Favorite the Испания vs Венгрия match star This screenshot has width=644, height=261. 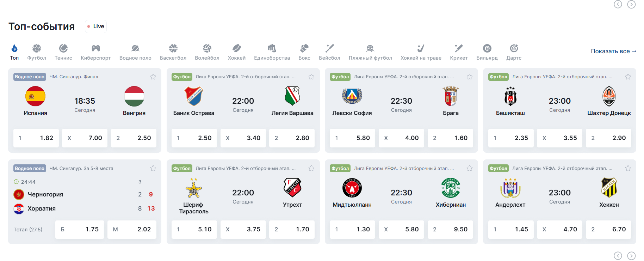pos(153,77)
